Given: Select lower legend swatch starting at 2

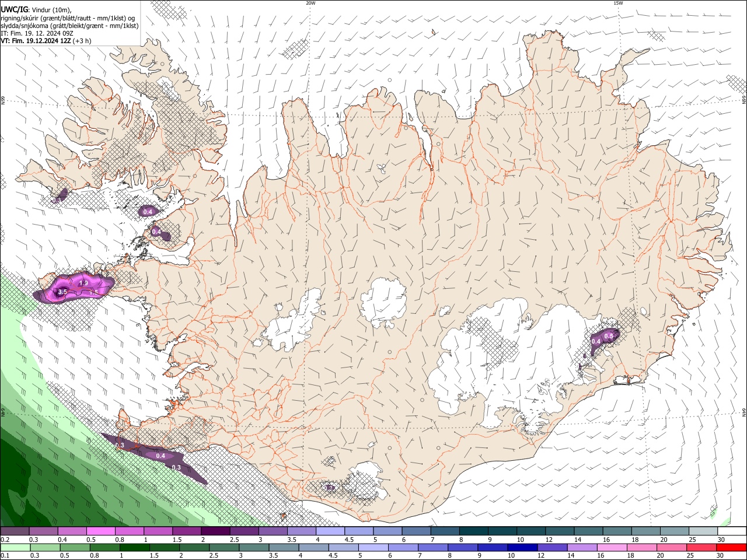Looking at the screenshot, I should coord(194,548).
